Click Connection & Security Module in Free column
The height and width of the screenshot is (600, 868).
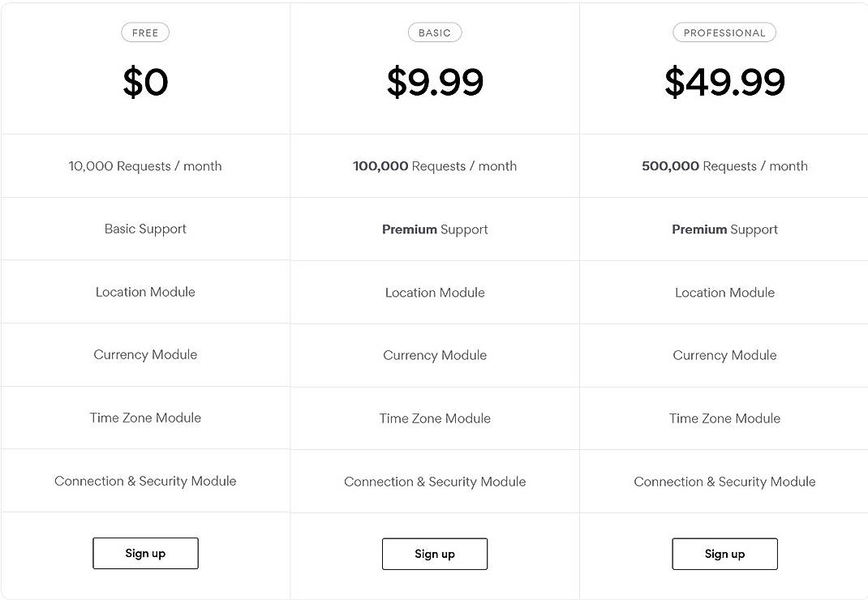coord(145,481)
